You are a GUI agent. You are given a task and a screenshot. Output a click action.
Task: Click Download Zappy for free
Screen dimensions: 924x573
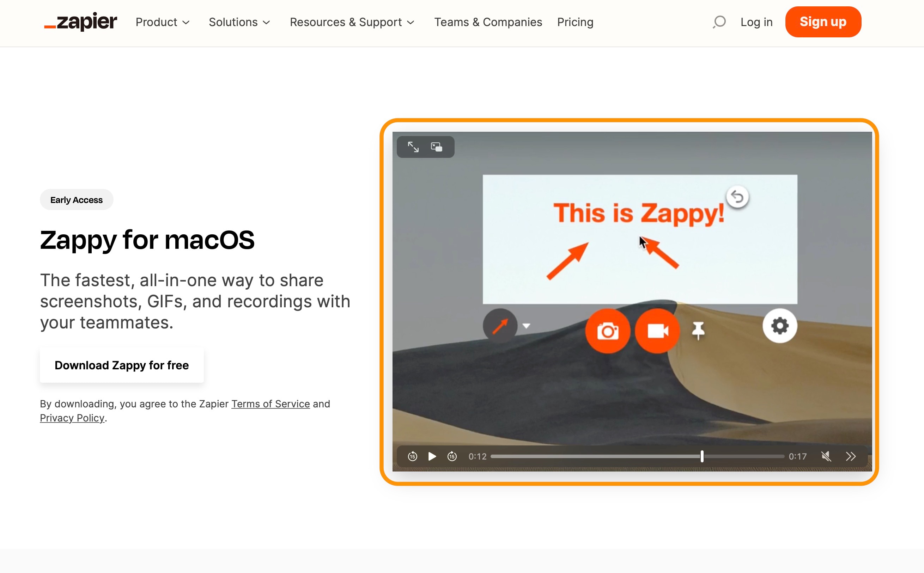pyautogui.click(x=122, y=365)
